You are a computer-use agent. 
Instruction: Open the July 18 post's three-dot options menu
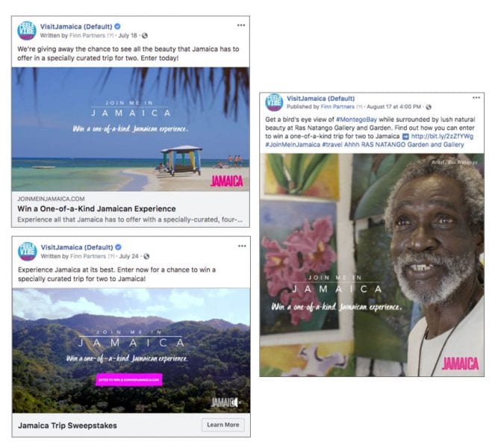click(241, 25)
